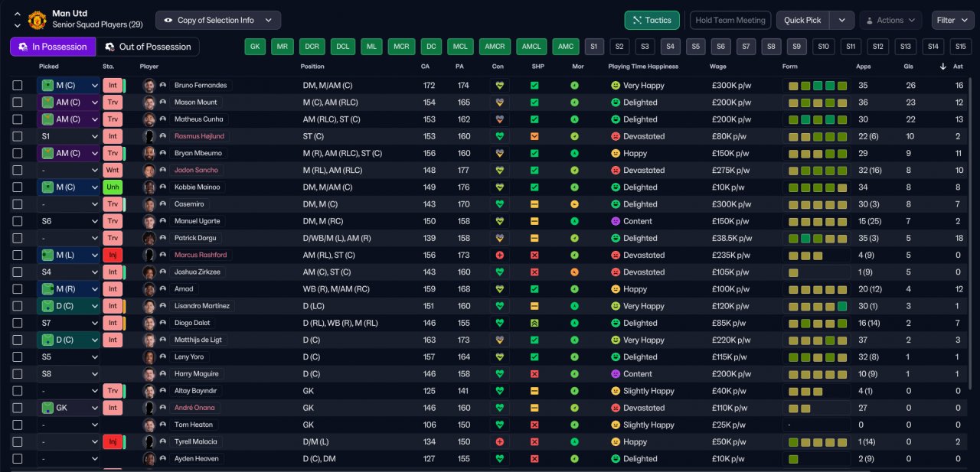Tick the checkbox for Bruno Fernandes
980x472 pixels.
point(18,86)
